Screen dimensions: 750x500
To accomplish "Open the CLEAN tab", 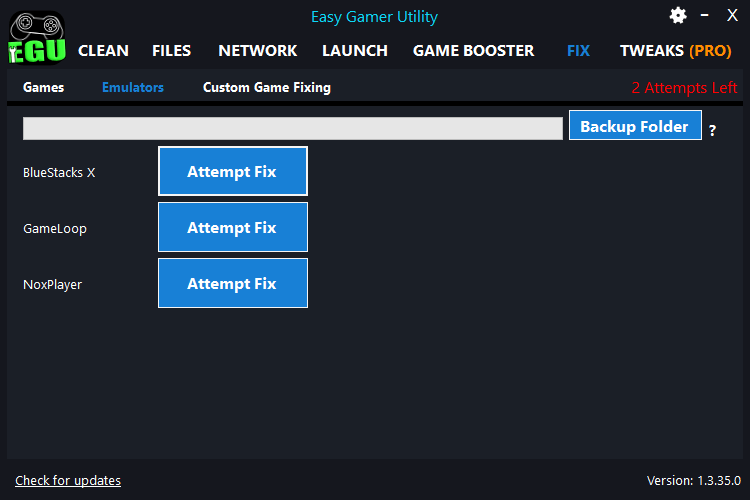I will click(x=103, y=51).
